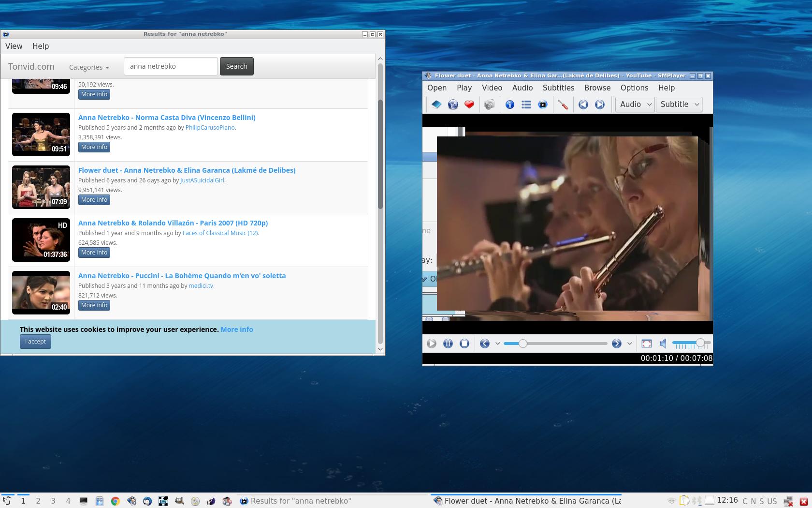The width and height of the screenshot is (812, 508).
Task: Open the SMPlayer Options menu
Action: pos(634,88)
